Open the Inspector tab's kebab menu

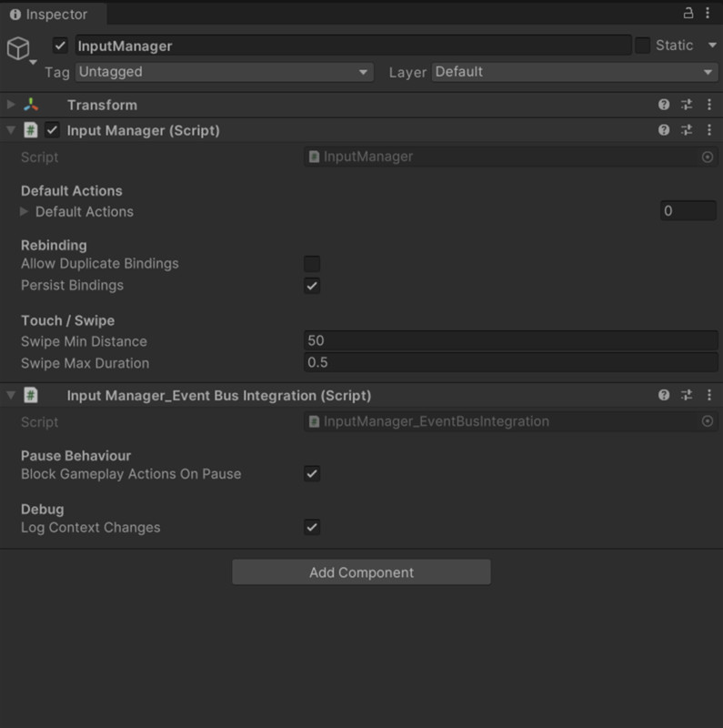point(708,13)
